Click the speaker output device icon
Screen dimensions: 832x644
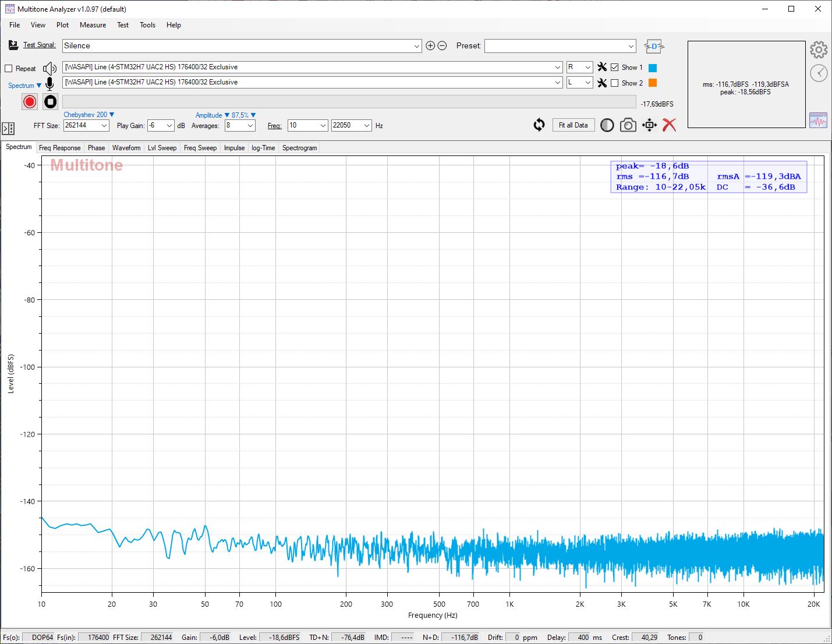click(x=50, y=68)
